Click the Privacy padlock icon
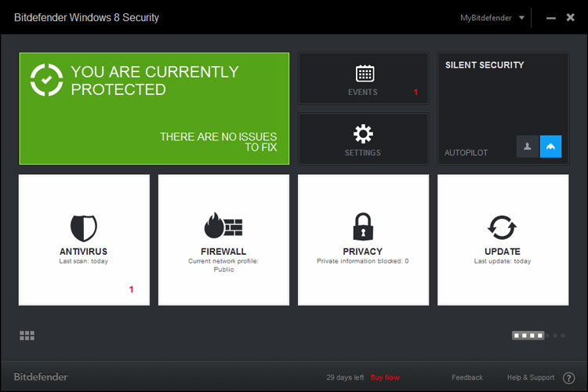588x392 pixels. pos(363,227)
